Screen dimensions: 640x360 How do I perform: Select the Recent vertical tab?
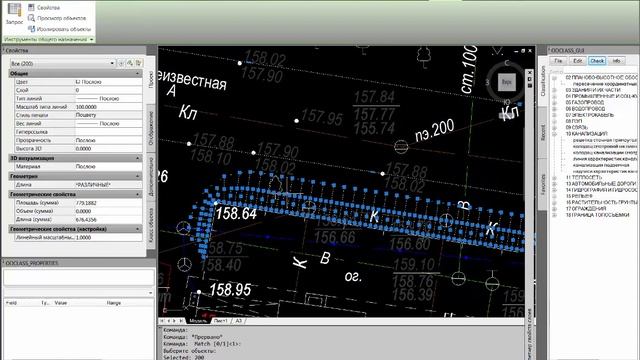click(543, 133)
